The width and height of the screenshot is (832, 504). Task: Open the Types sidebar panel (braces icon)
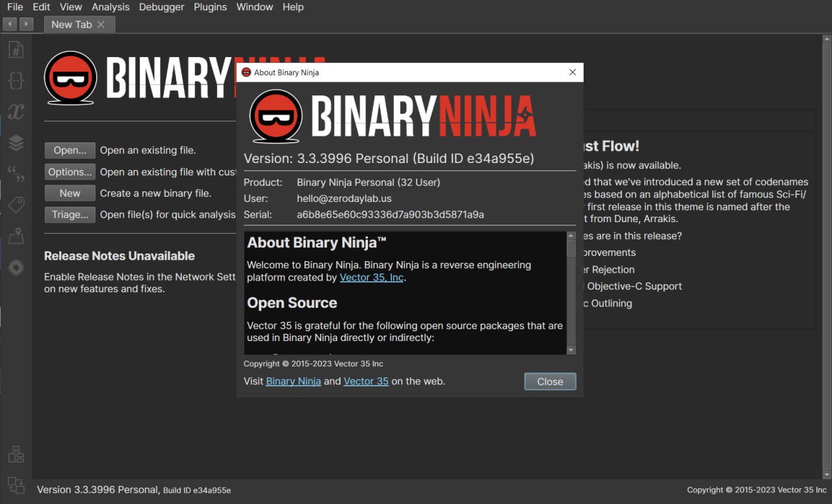tap(16, 81)
